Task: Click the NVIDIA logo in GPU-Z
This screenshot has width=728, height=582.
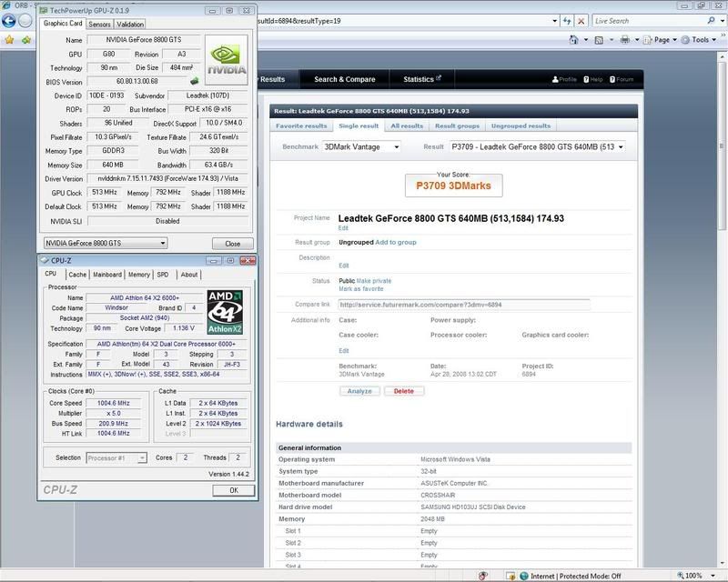Action: (x=226, y=60)
